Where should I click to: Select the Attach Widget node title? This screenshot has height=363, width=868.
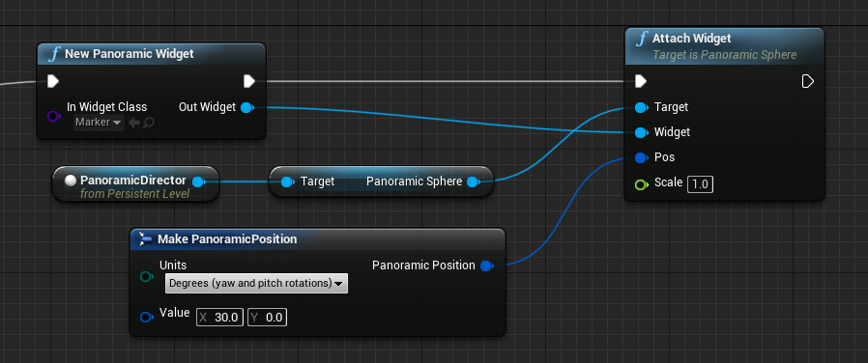pyautogui.click(x=691, y=38)
